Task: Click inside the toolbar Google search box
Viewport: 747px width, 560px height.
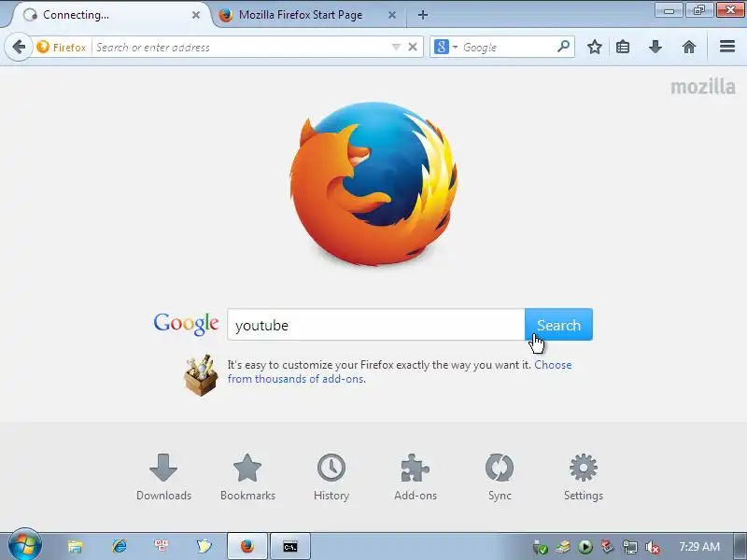Action: coord(507,48)
